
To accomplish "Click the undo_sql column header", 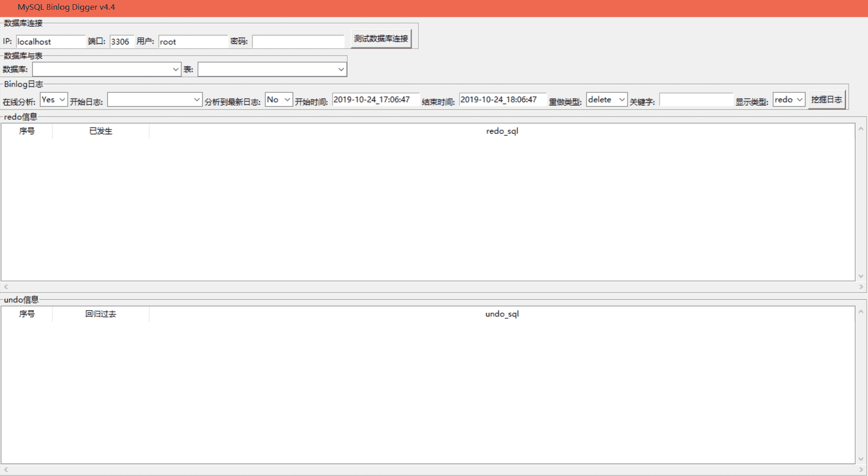I will [x=502, y=314].
